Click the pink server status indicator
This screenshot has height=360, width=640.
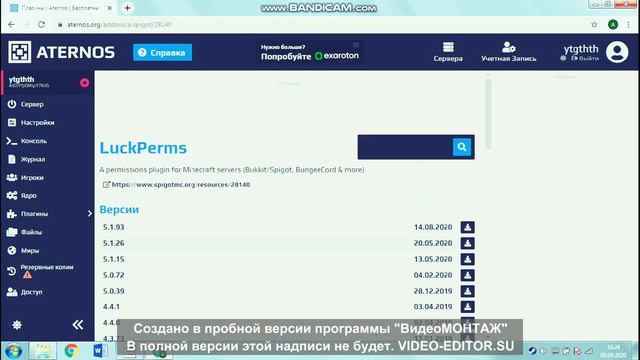click(84, 83)
